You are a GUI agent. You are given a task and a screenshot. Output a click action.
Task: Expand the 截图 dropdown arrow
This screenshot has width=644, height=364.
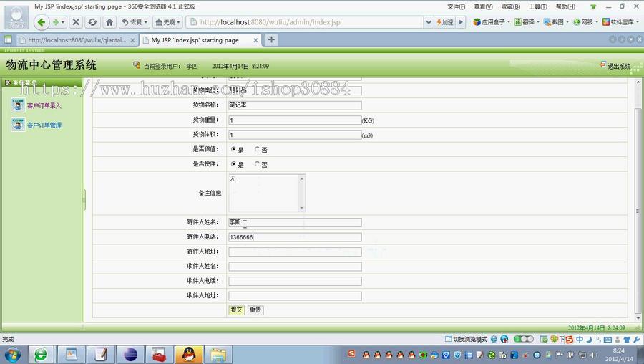[x=567, y=22]
